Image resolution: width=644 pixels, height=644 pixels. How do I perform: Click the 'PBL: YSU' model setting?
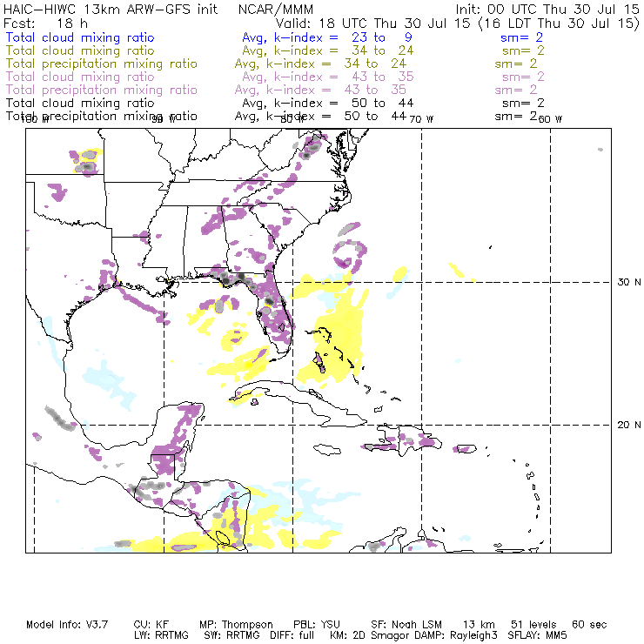pos(317,625)
